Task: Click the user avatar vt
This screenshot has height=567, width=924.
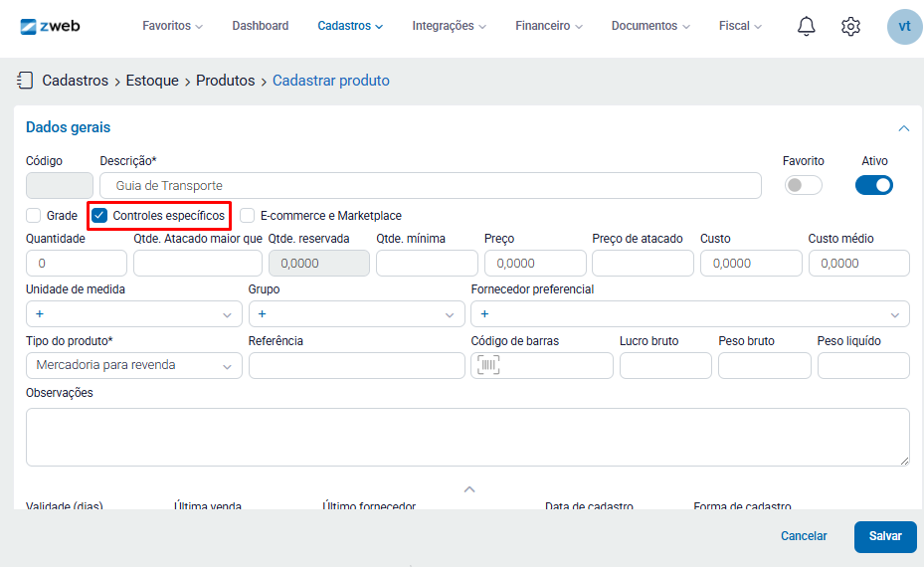Action: point(904,27)
